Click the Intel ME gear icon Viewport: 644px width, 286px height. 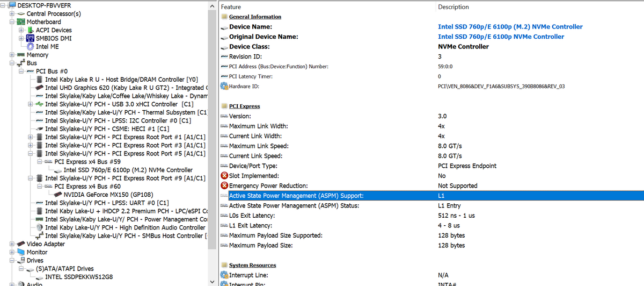31,47
